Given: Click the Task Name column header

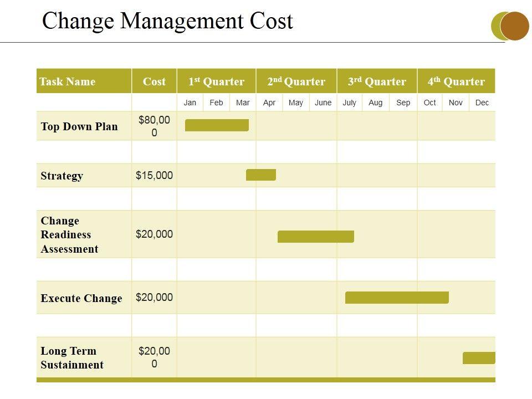Looking at the screenshot, I should point(68,81).
